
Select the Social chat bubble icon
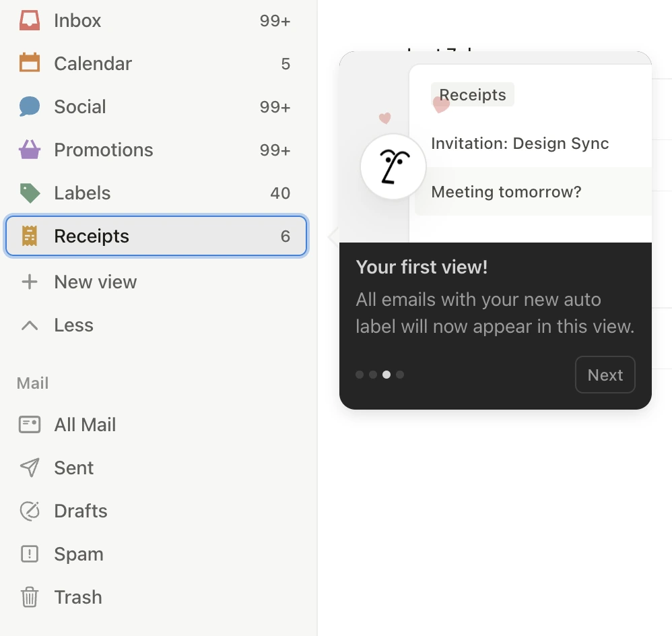(x=30, y=106)
